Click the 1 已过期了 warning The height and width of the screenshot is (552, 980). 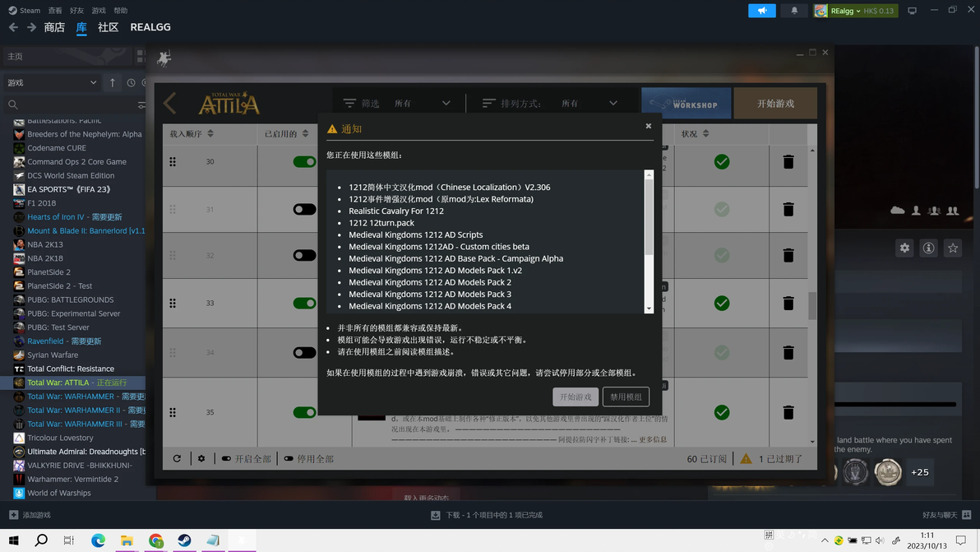tap(771, 459)
